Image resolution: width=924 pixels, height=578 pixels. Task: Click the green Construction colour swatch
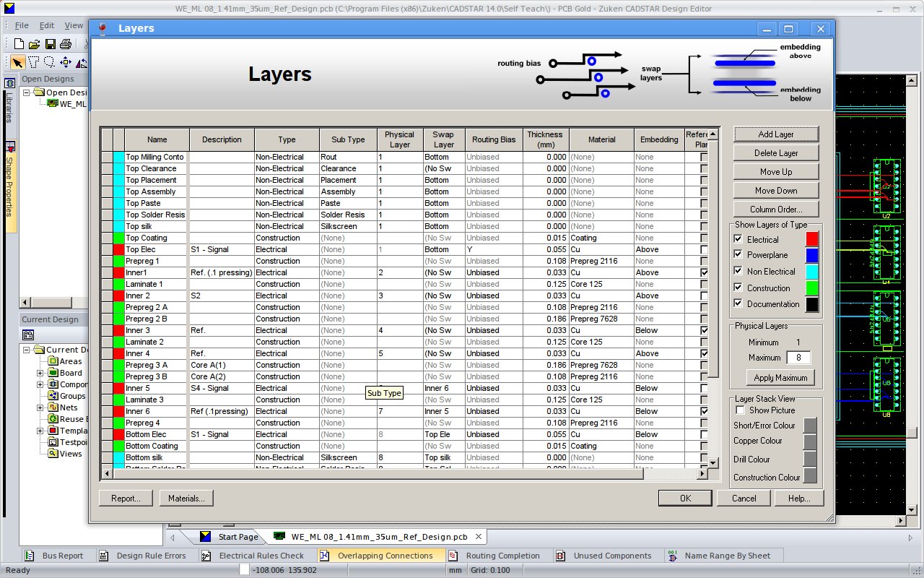[812, 288]
